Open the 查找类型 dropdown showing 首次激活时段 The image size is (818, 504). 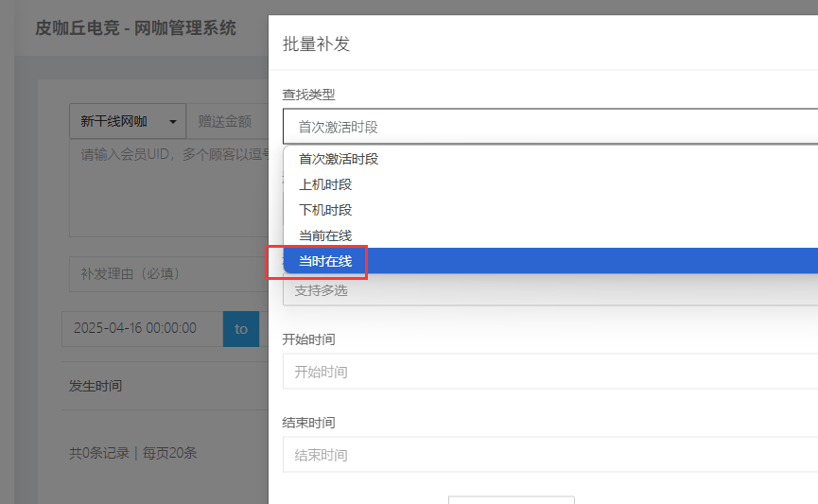pos(550,127)
